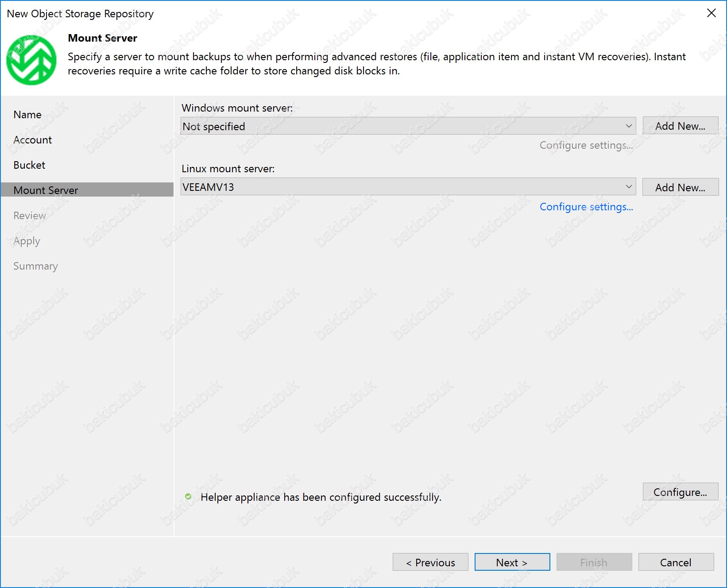Switch to the Bucket step
This screenshot has width=727, height=588.
pos(29,165)
